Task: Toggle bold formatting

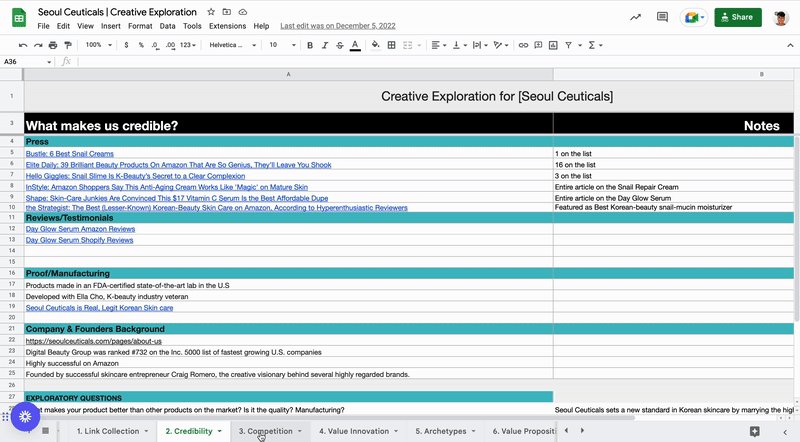Action: [x=310, y=45]
